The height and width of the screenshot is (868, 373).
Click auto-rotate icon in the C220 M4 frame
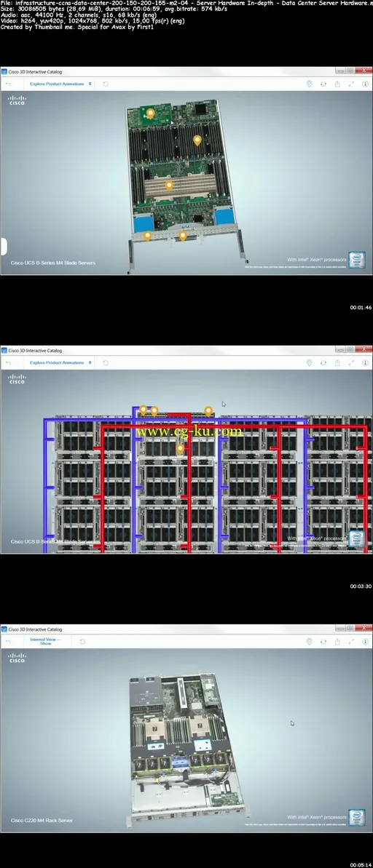coord(323,642)
